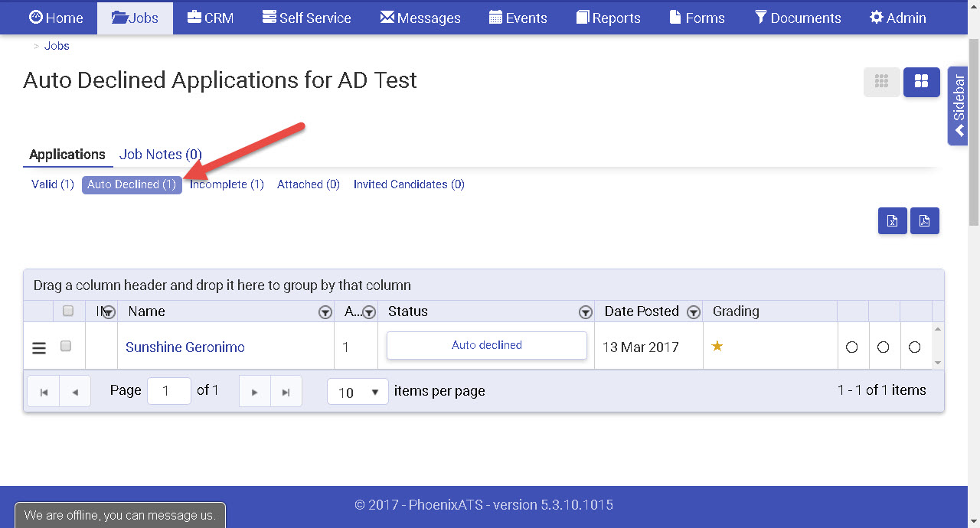Select second radio circle in Sunshine's row
Image resolution: width=980 pixels, height=528 pixels.
point(883,347)
